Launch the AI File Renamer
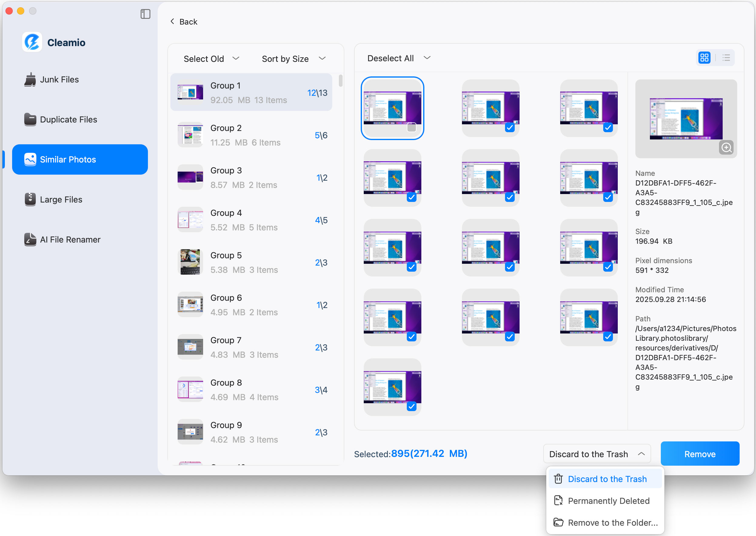Screen dimensions: 756x536 (x=70, y=239)
